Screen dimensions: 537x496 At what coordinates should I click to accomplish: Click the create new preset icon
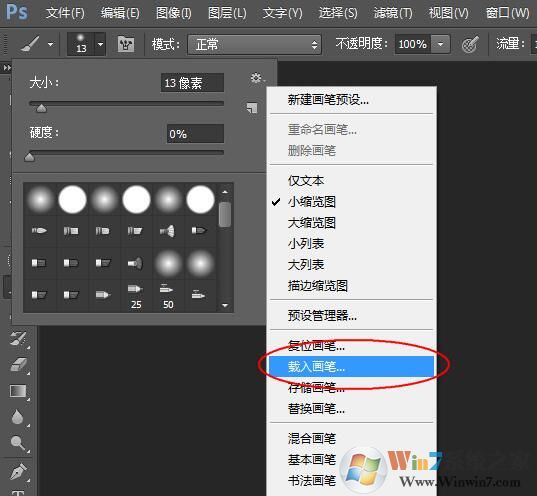click(x=252, y=108)
